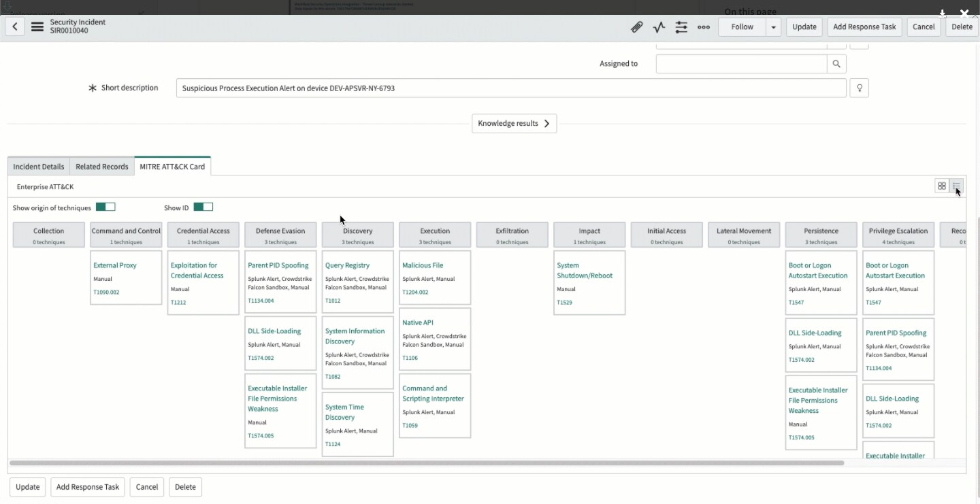This screenshot has height=504, width=980.
Task: Select the list view icon
Action: pos(956,185)
